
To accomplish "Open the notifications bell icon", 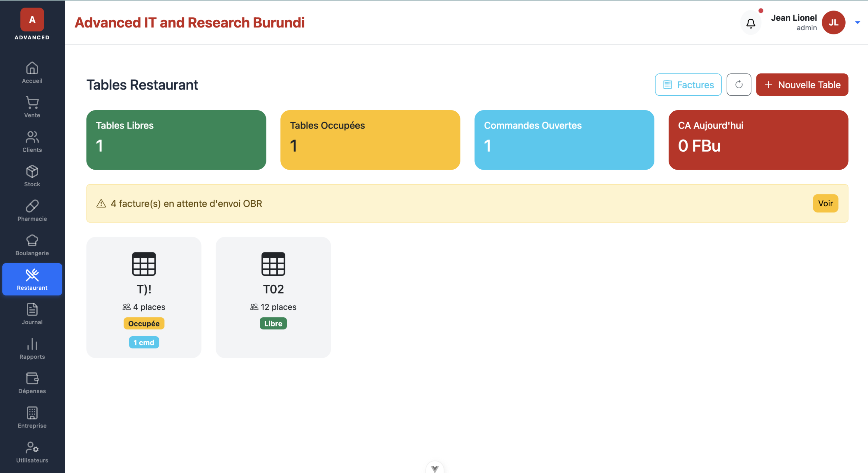I will click(x=751, y=23).
